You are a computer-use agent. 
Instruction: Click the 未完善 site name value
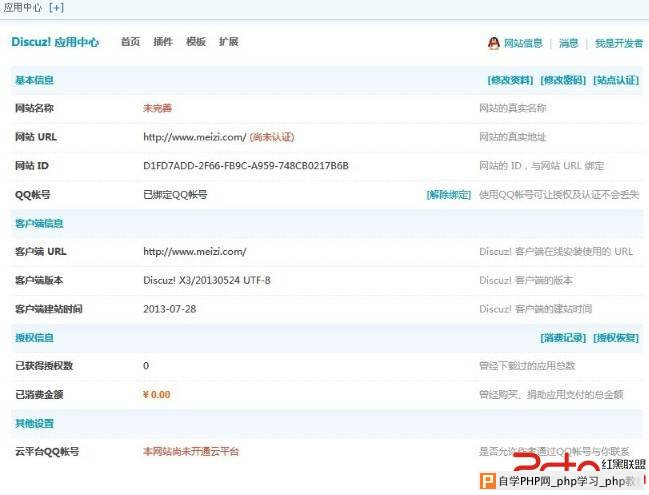click(157, 108)
